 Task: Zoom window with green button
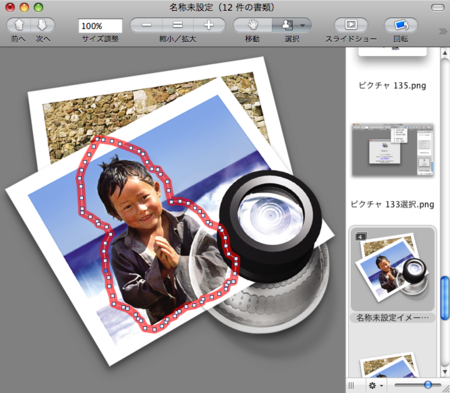point(39,7)
